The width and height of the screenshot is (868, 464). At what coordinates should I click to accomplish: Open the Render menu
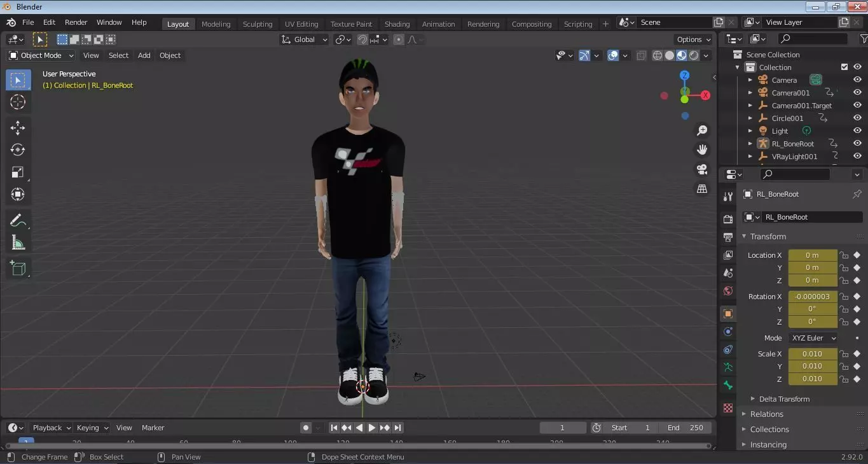(x=76, y=22)
